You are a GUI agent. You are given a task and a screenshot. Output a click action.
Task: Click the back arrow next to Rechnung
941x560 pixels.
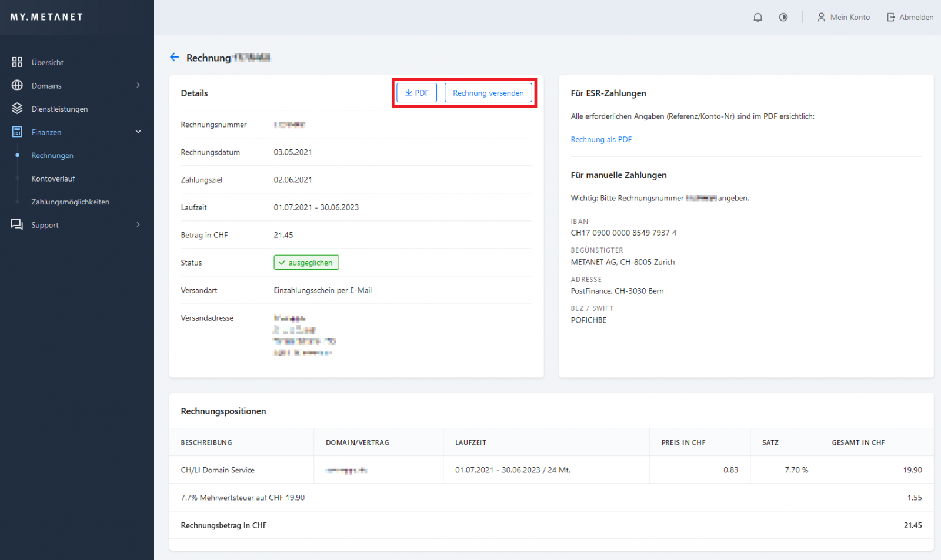click(174, 57)
